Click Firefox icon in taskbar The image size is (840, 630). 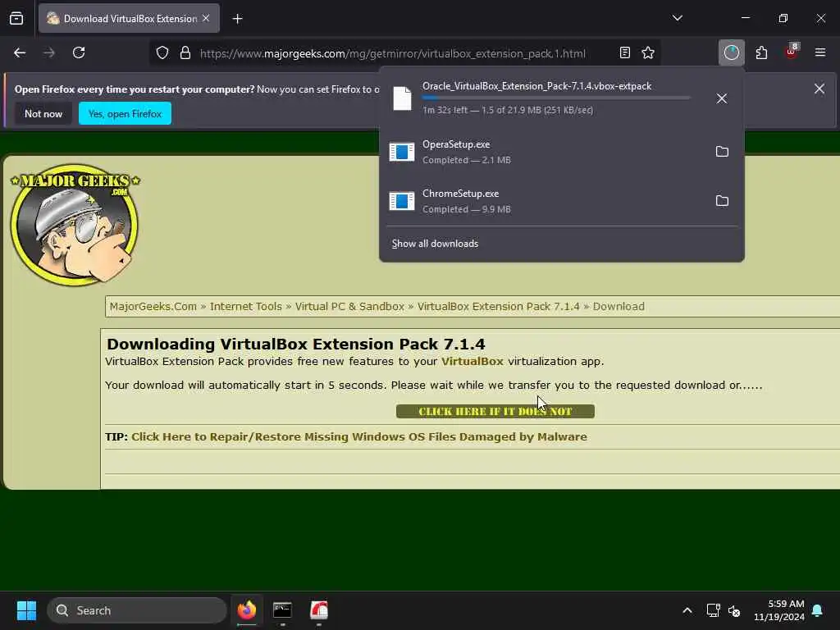pos(246,610)
